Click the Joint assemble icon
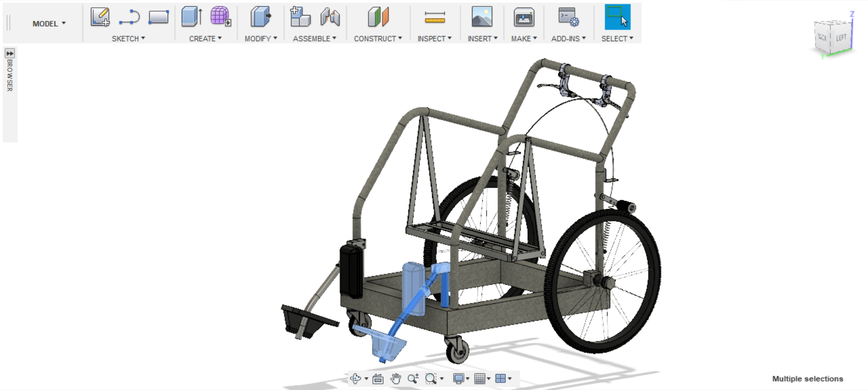The height and width of the screenshot is (390, 868). (330, 17)
